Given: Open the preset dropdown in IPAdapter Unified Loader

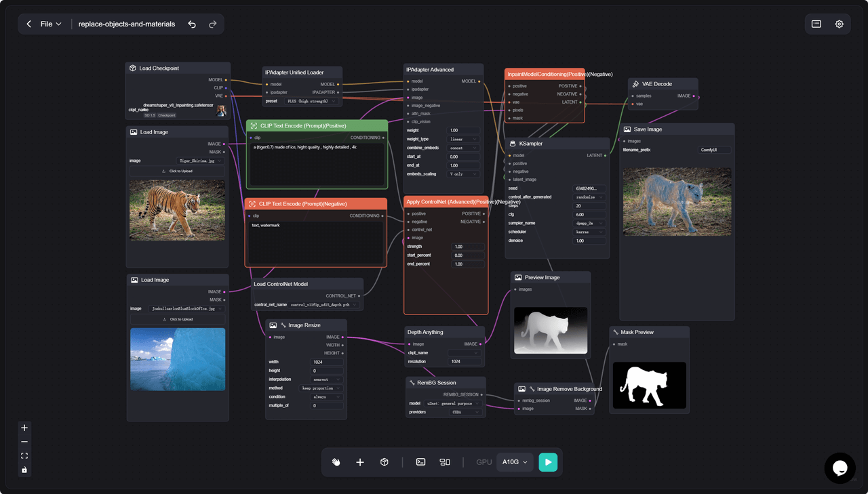Looking at the screenshot, I should [x=311, y=101].
